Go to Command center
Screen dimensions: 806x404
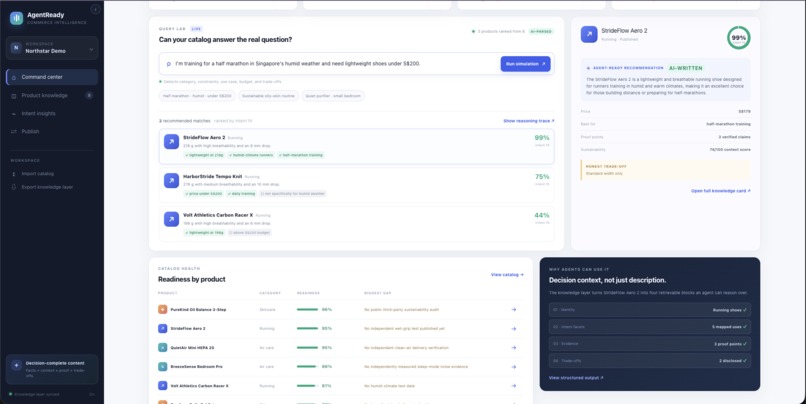point(52,77)
